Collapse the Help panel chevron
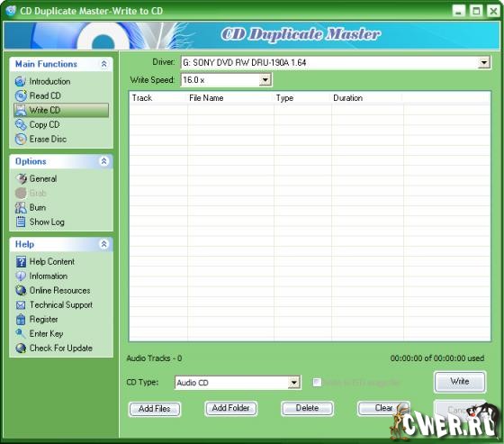This screenshot has width=504, height=444. coord(103,244)
